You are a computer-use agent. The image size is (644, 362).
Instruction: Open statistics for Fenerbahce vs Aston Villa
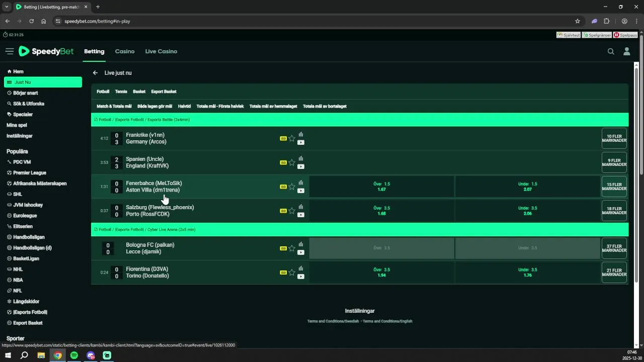tap(301, 183)
